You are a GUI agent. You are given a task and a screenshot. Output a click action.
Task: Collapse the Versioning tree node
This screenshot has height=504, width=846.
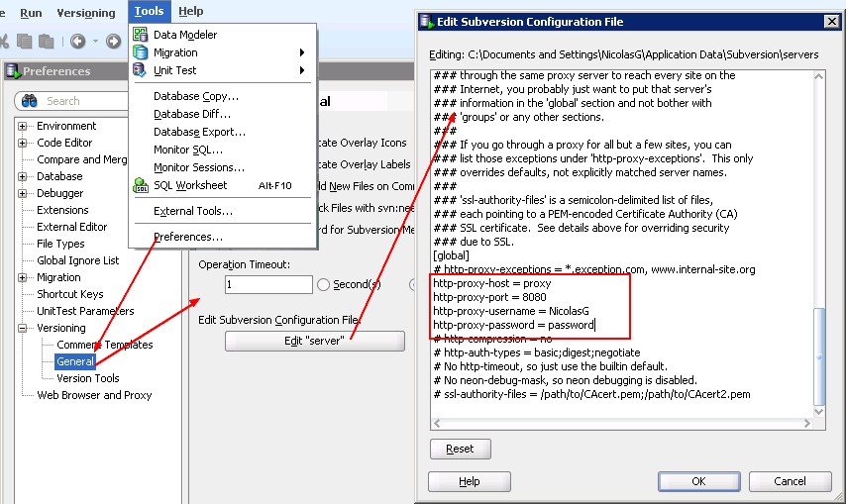click(x=23, y=328)
